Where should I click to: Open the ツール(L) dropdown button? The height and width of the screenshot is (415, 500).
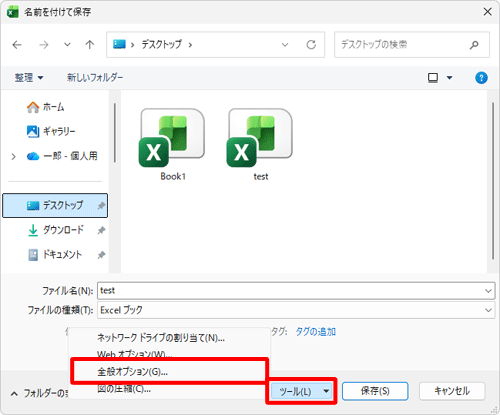click(x=301, y=391)
